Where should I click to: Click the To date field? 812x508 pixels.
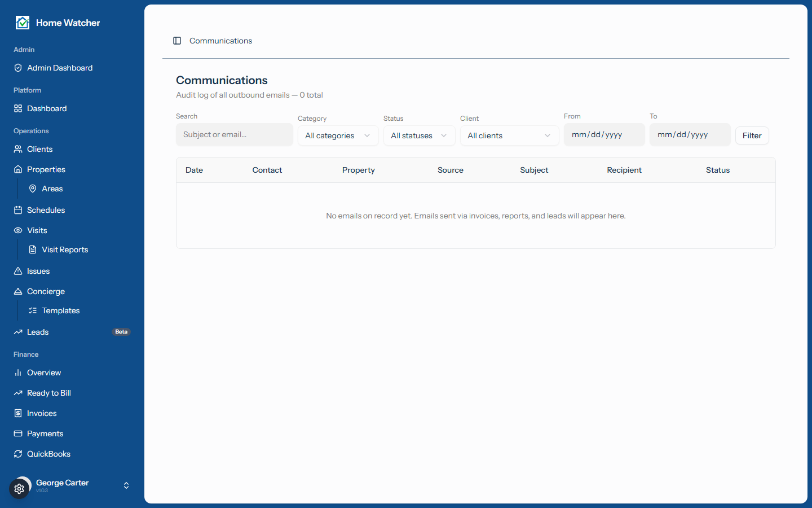pos(690,134)
